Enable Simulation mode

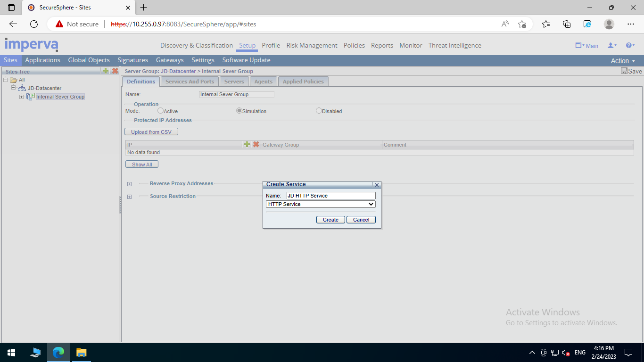click(239, 110)
